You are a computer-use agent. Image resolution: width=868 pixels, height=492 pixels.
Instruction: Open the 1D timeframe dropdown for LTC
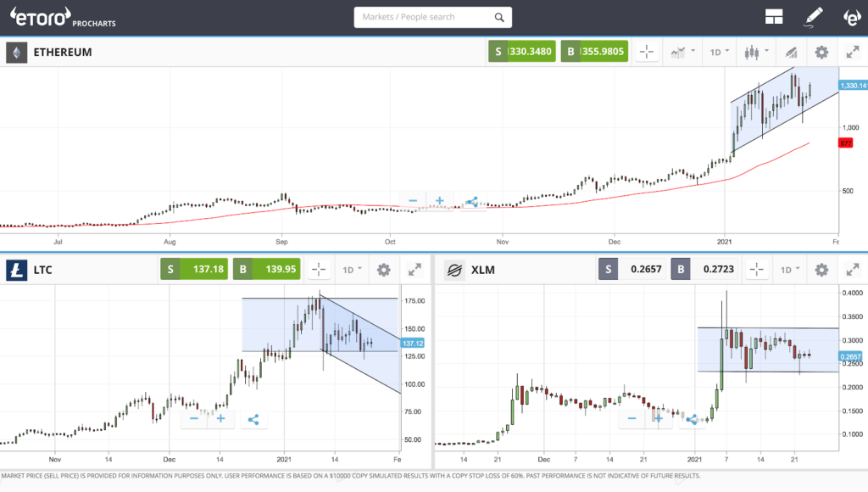pyautogui.click(x=352, y=270)
